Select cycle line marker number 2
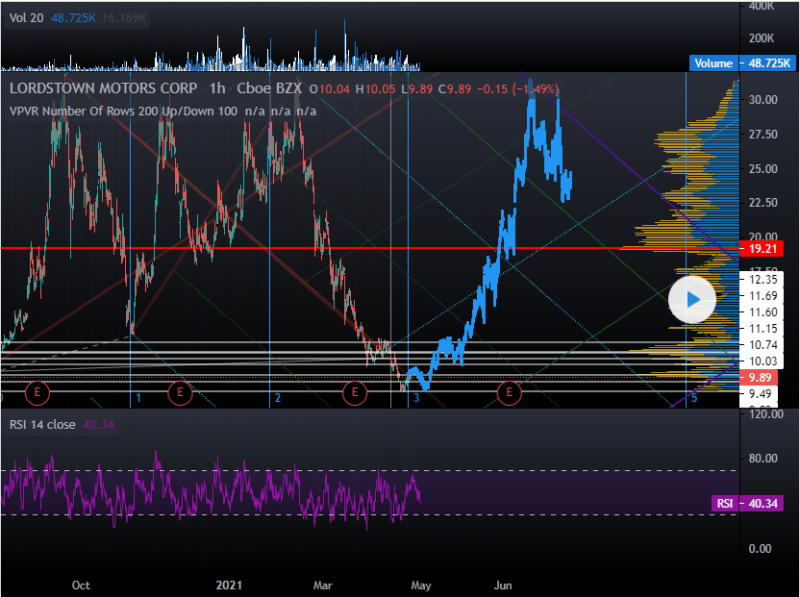 (278, 398)
